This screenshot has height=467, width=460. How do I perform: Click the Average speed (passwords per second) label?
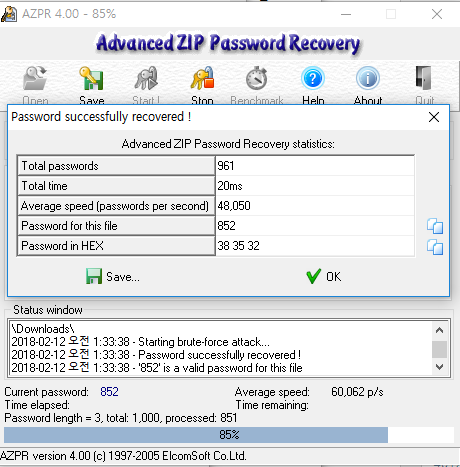tap(116, 206)
